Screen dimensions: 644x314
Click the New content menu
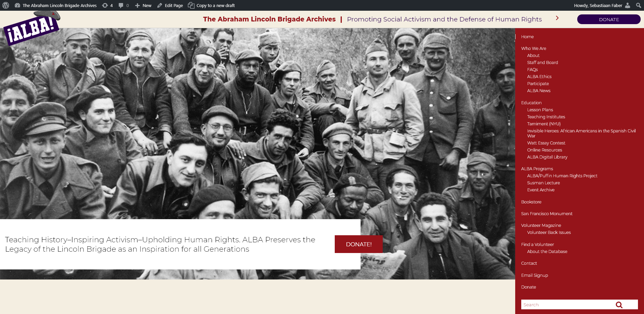pos(143,5)
